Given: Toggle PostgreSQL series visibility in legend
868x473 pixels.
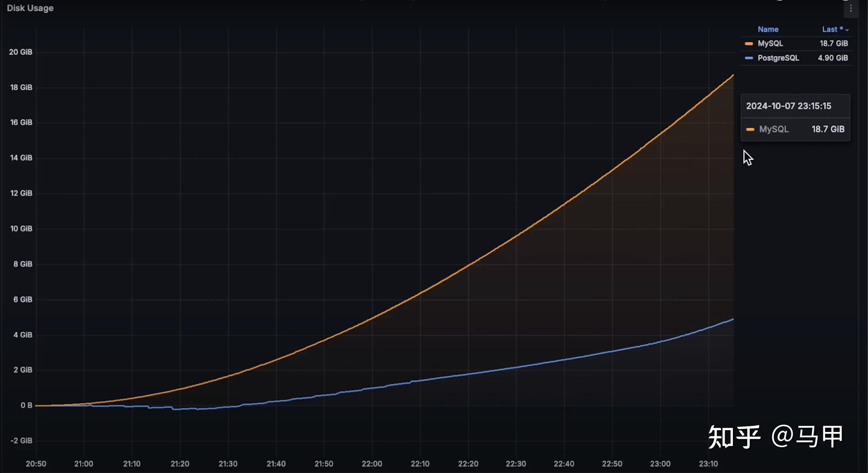Looking at the screenshot, I should pyautogui.click(x=779, y=58).
